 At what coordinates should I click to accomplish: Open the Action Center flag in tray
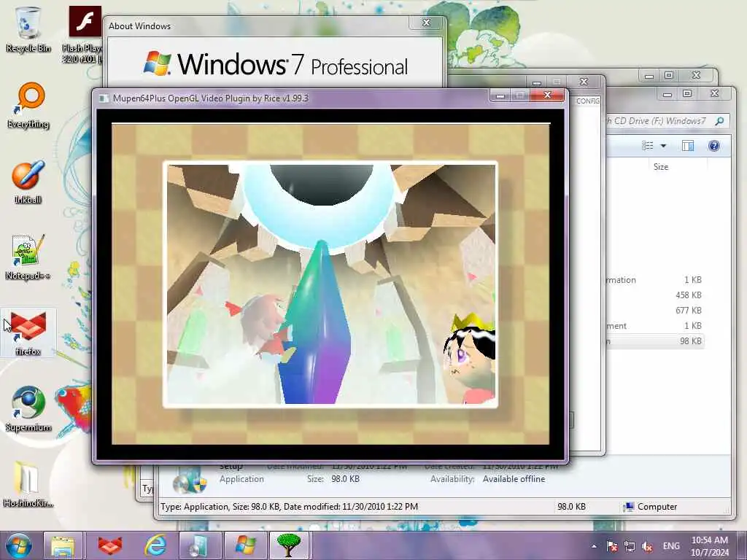click(612, 546)
